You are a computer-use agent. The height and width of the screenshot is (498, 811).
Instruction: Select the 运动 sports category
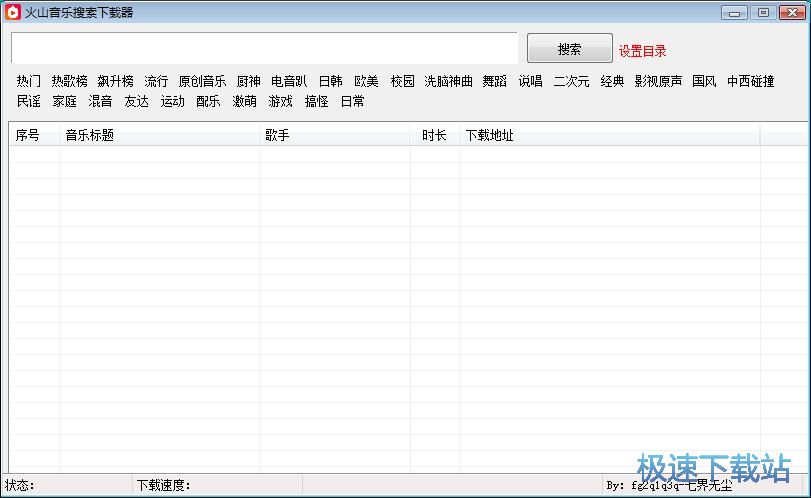coord(172,101)
